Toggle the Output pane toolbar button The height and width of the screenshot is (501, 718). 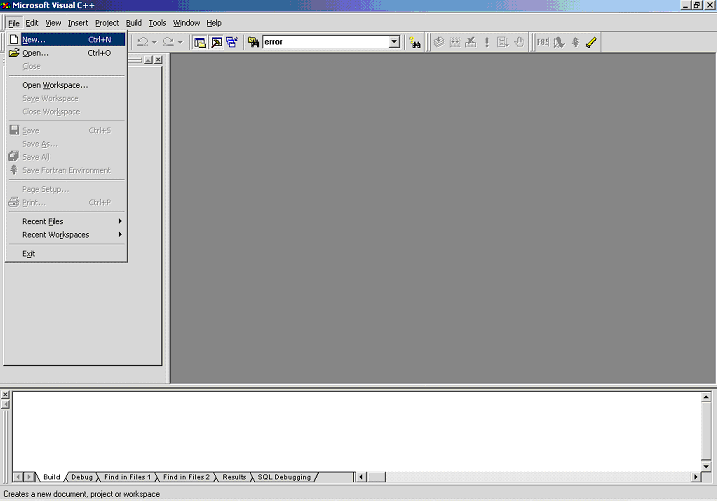point(216,42)
